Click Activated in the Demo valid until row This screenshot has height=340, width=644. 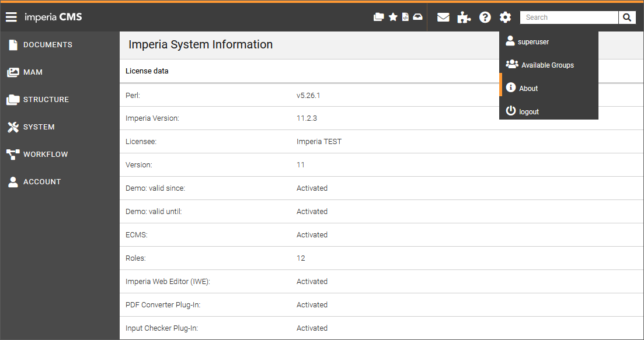tap(312, 212)
